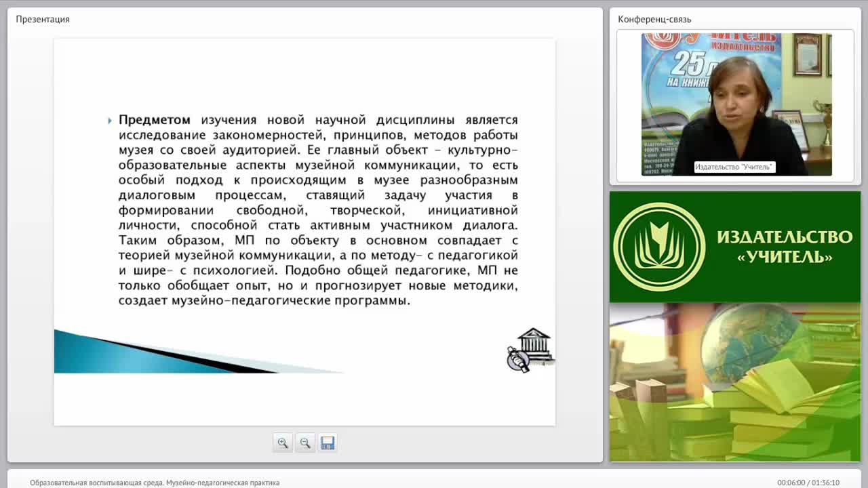
Task: Save the presentation with the floppy disk icon
Action: pyautogui.click(x=328, y=443)
